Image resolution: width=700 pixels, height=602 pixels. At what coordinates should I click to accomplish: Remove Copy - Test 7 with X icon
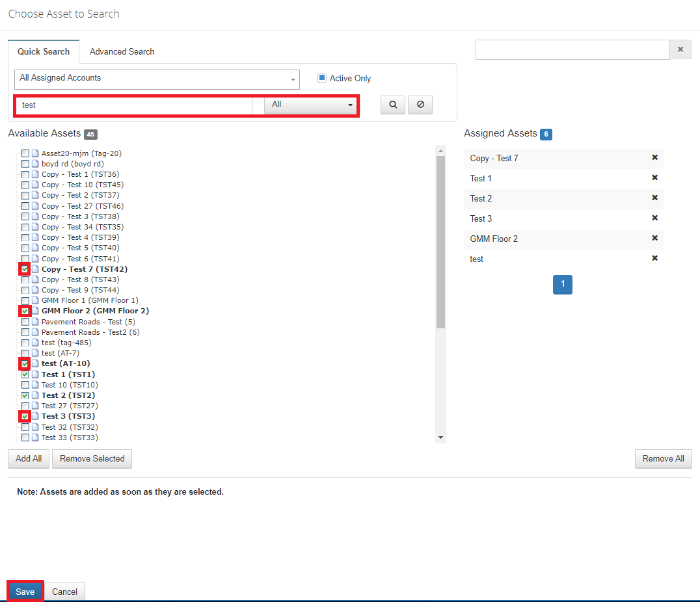[x=654, y=158]
